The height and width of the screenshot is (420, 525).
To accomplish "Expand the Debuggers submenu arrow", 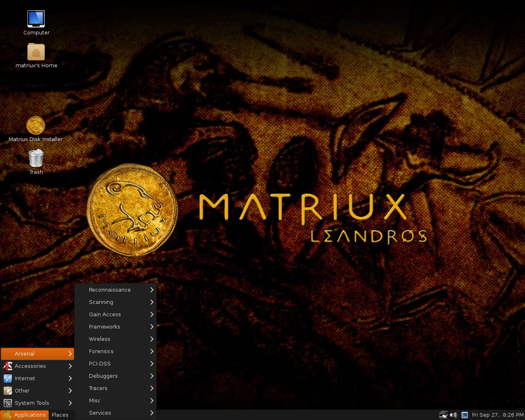I will click(x=152, y=376).
